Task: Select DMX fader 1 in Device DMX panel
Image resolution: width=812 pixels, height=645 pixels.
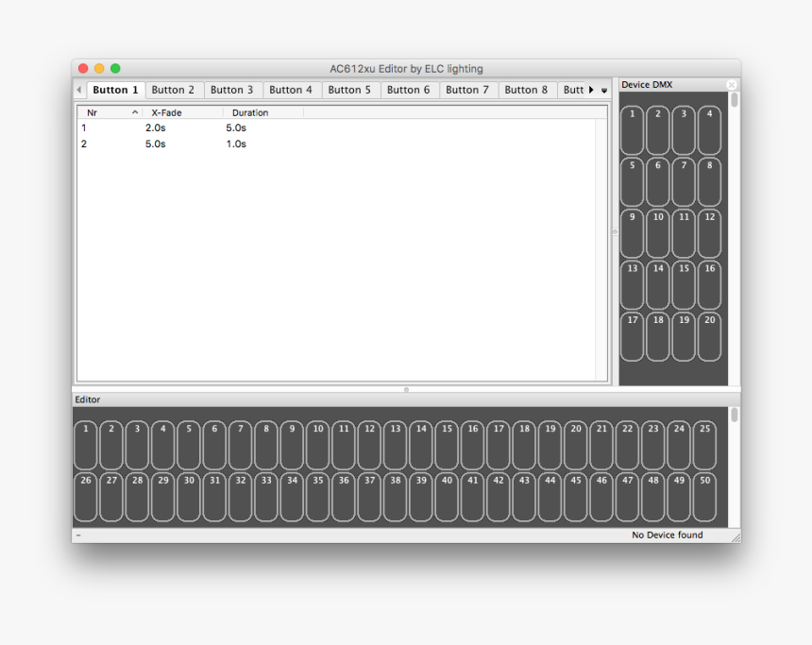Action: 632,127
